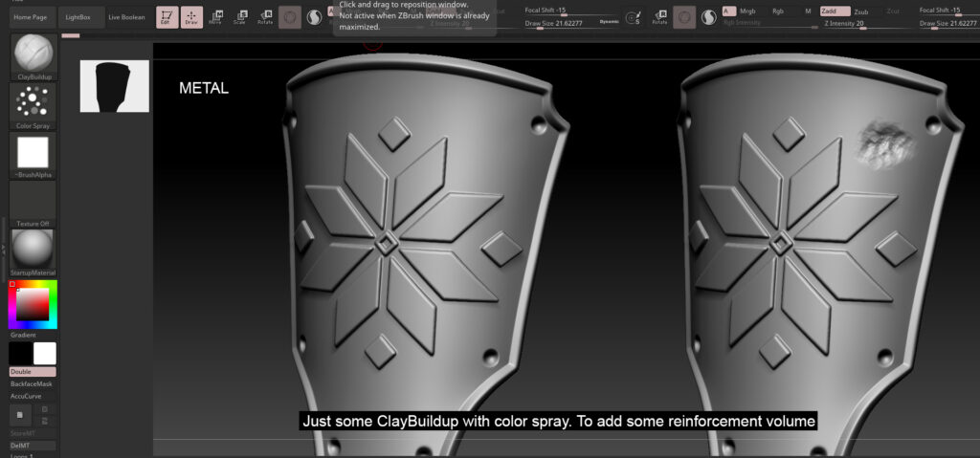Select the Zcut mode button
Screen dimensions: 980x458
click(x=893, y=11)
